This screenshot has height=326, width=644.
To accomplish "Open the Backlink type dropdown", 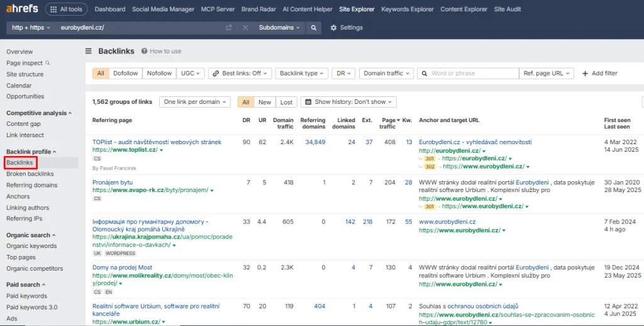I will point(301,73).
